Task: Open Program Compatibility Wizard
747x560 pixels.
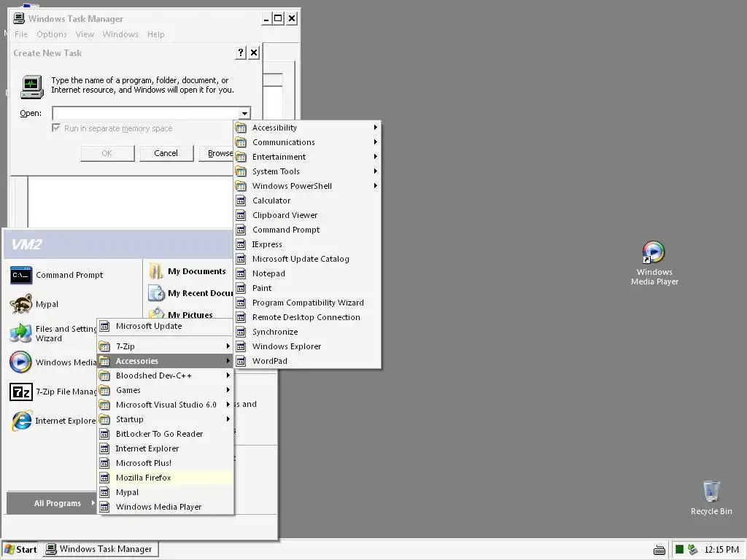Action: pyautogui.click(x=307, y=303)
